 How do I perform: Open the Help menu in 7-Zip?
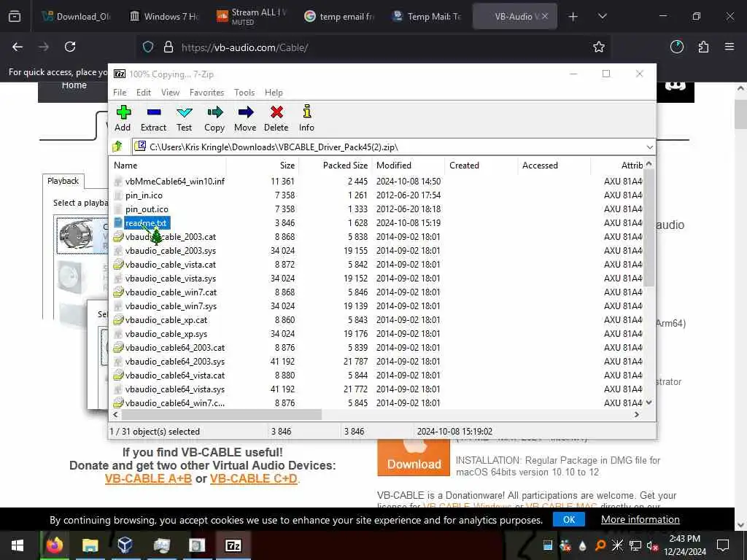(274, 93)
